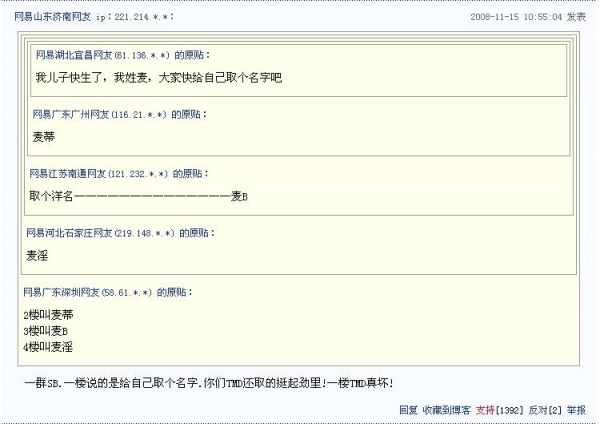
Task: Click the 取个洋名 reply text
Action: [x=138, y=195]
